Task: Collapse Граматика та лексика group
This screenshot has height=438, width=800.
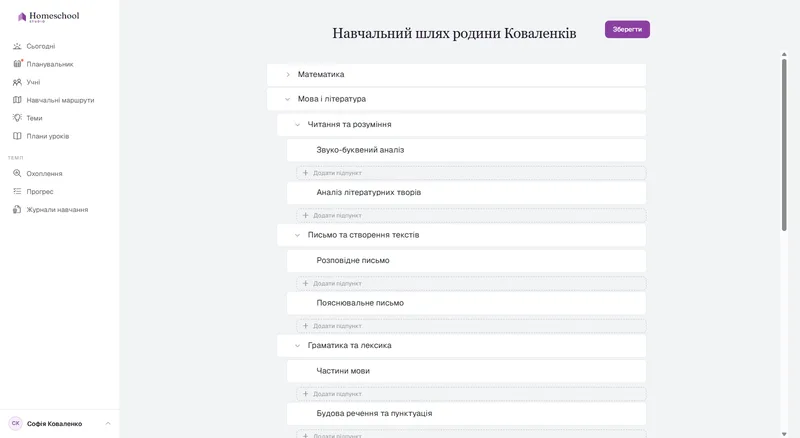Action: pyautogui.click(x=297, y=346)
